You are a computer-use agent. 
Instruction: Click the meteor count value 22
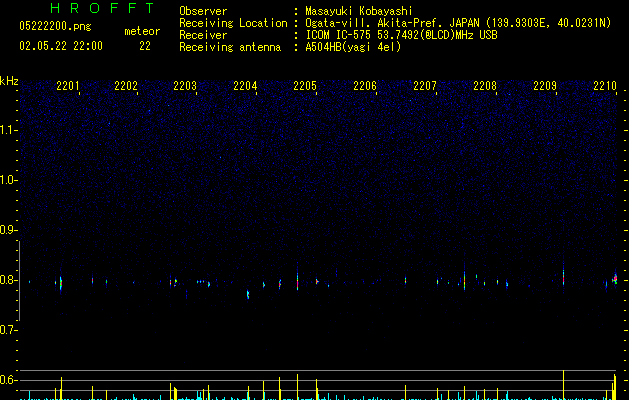145,46
